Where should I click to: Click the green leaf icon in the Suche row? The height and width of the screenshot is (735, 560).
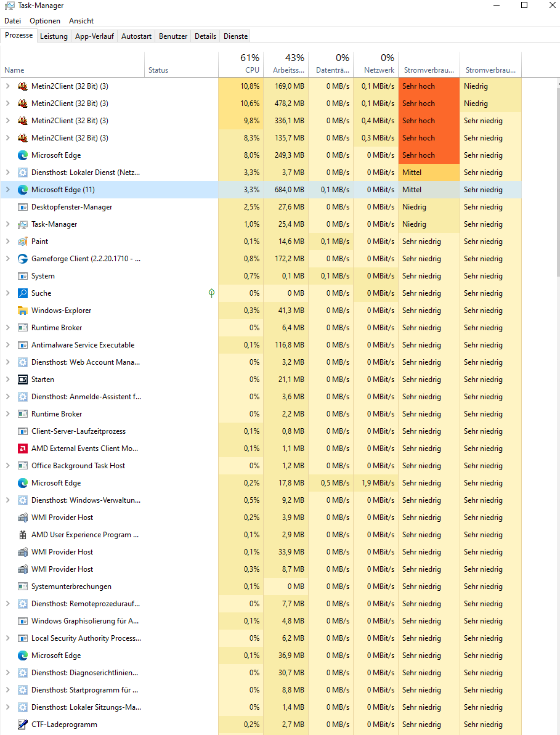(211, 293)
